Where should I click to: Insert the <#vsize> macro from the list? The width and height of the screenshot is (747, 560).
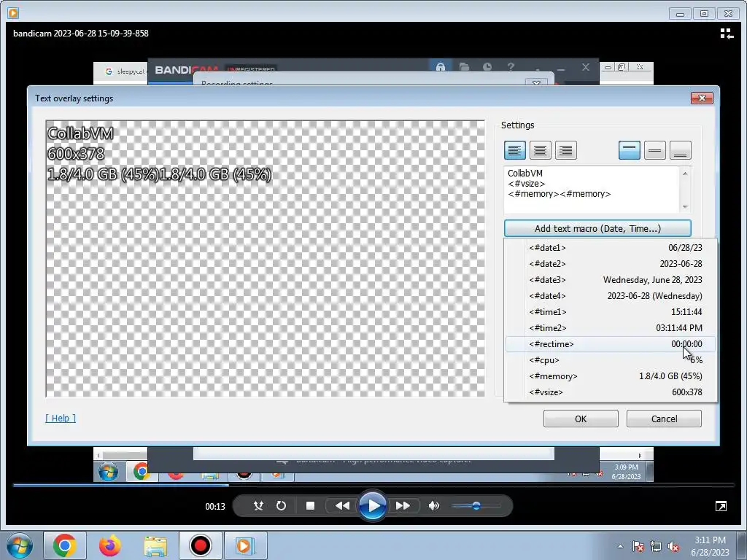(611, 392)
